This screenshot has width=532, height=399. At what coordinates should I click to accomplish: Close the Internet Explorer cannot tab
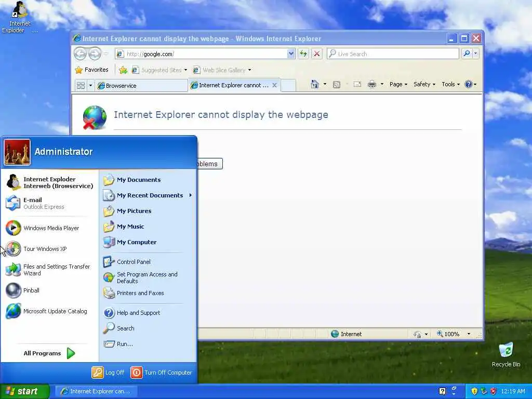click(274, 85)
